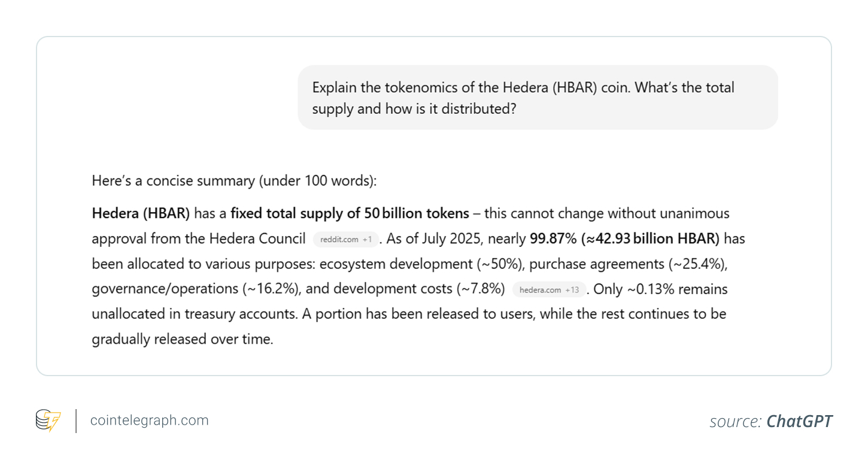Image resolution: width=868 pixels, height=469 pixels.
Task: Click the "gradually released over time." closing line
Action: tap(183, 339)
